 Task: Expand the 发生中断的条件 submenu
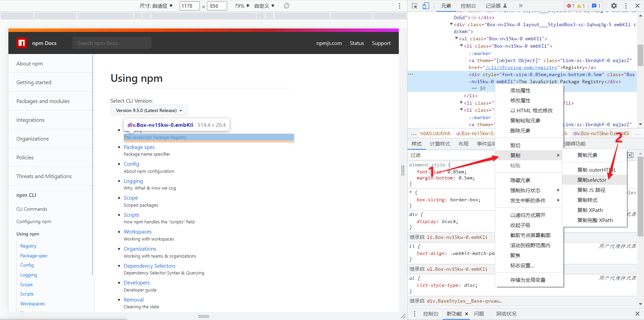[529, 200]
